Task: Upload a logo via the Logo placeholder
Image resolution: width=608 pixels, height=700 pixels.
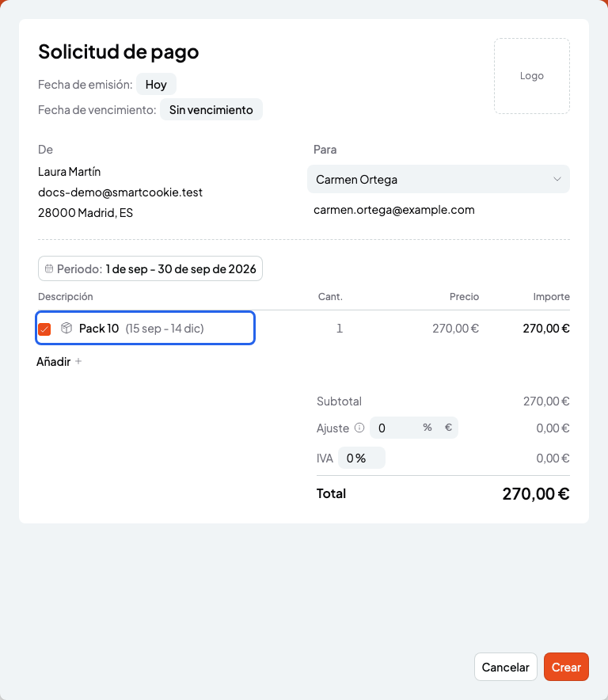Action: click(x=532, y=76)
